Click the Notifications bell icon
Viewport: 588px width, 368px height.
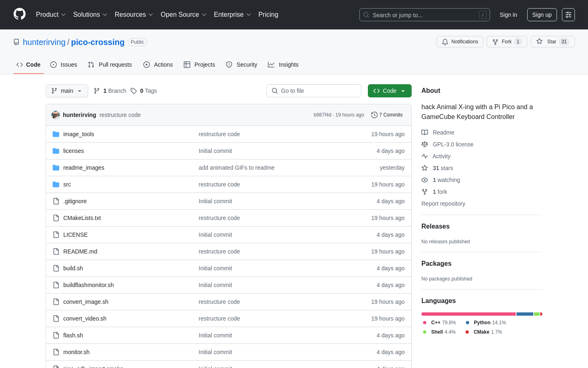445,42
